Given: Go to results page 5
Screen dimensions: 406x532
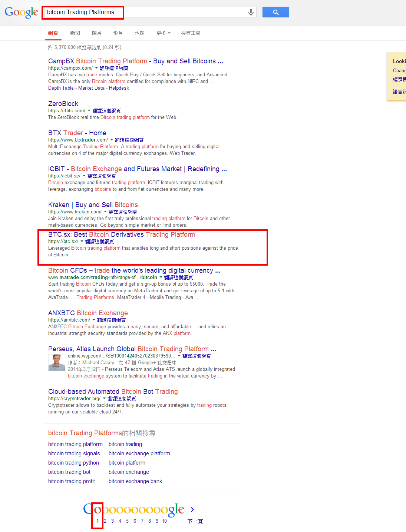Looking at the screenshot, I should tap(127, 521).
